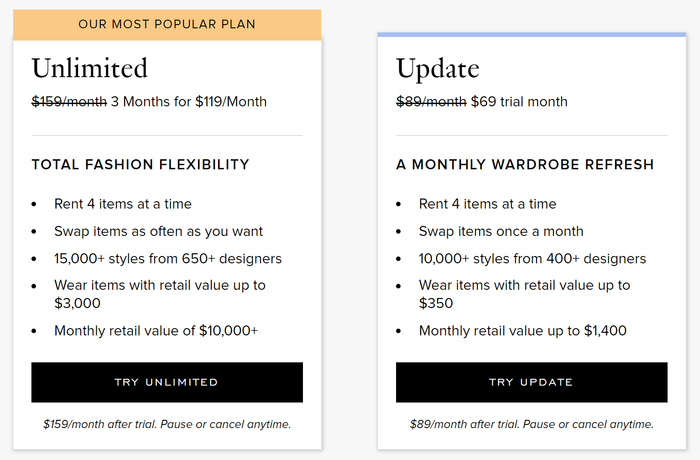Image resolution: width=700 pixels, height=460 pixels.
Task: Select the 15,000+ styles from 650+ designers line
Action: click(x=168, y=258)
